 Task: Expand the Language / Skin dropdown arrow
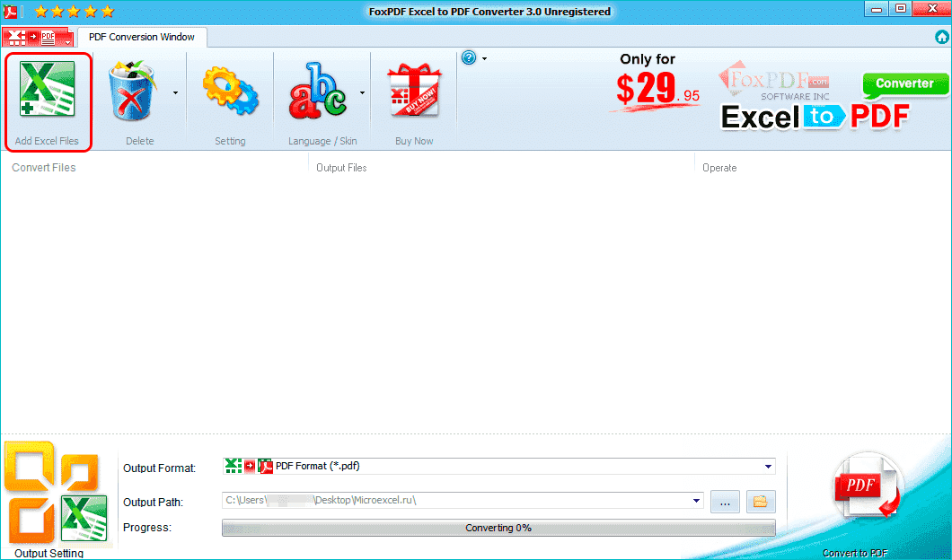point(363,92)
